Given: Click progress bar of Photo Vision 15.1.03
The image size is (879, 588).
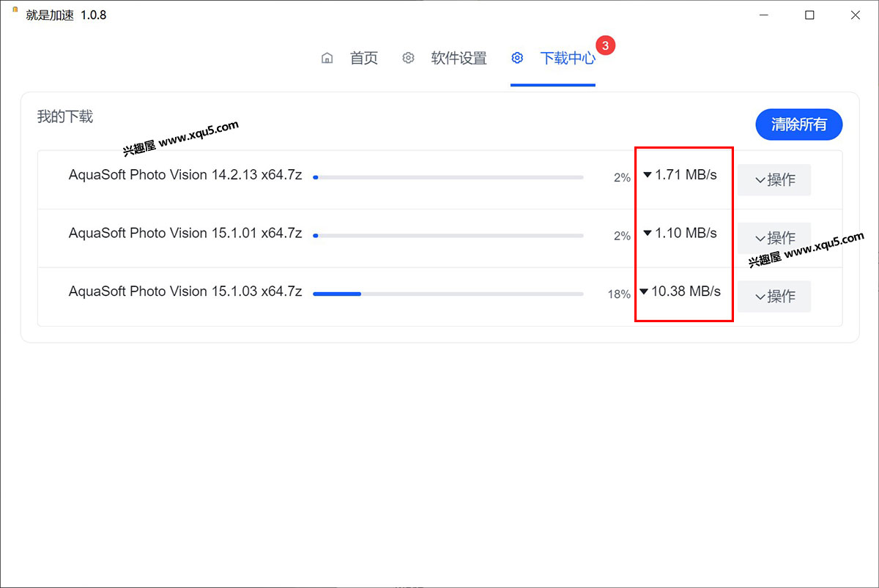Looking at the screenshot, I should pyautogui.click(x=448, y=294).
